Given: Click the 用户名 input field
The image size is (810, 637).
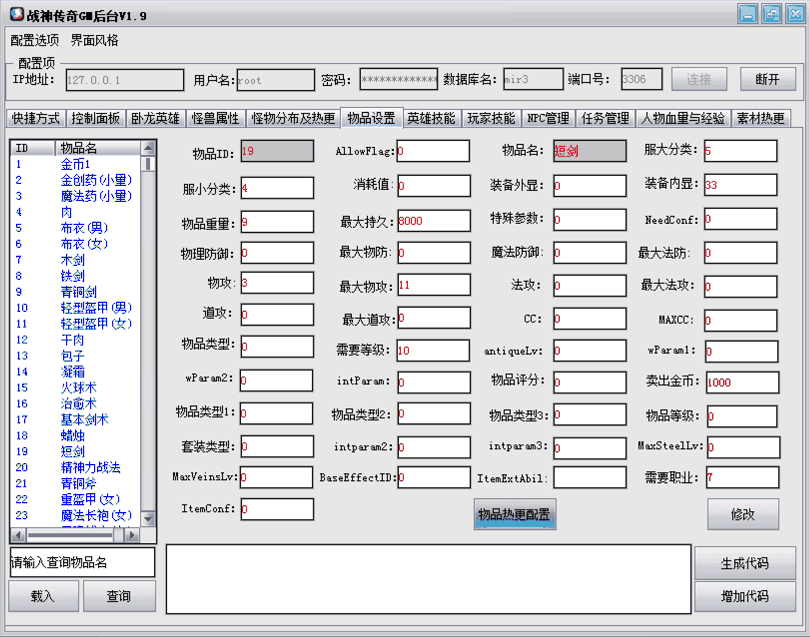Looking at the screenshot, I should pyautogui.click(x=275, y=80).
